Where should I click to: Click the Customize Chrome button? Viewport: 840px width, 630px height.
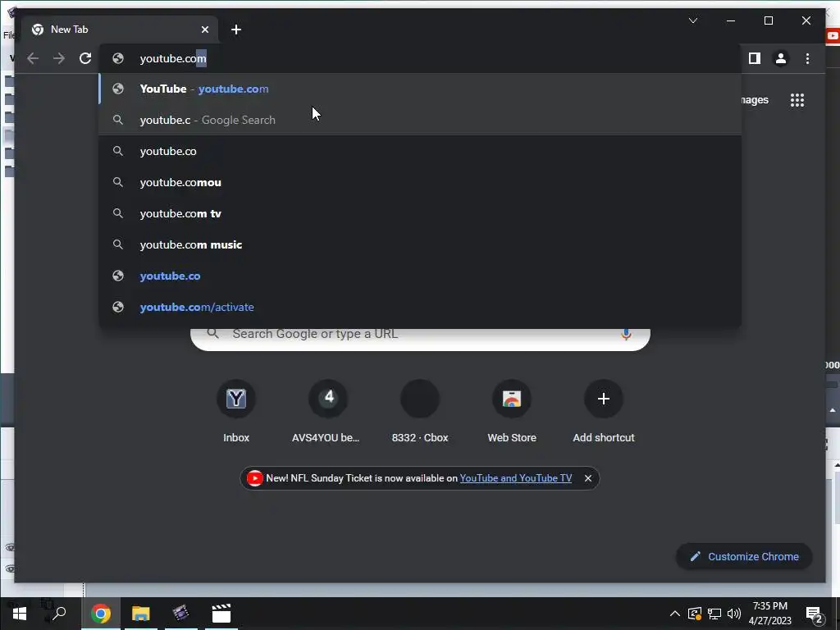point(744,557)
